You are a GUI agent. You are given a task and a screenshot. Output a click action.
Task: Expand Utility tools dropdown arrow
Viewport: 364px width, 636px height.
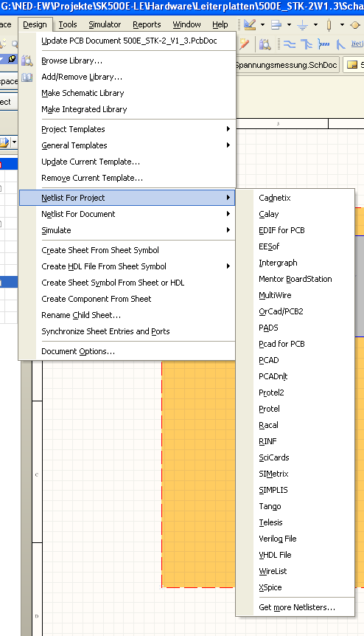(x=262, y=25)
